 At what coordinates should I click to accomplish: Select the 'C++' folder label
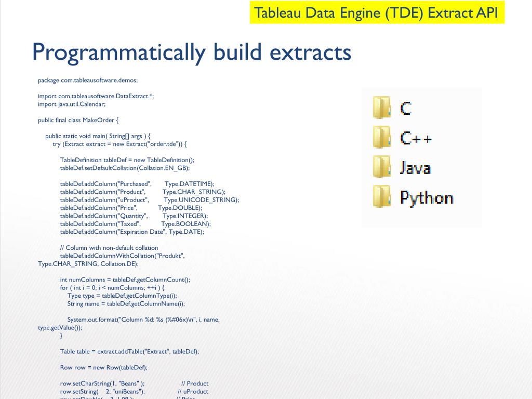click(416, 138)
